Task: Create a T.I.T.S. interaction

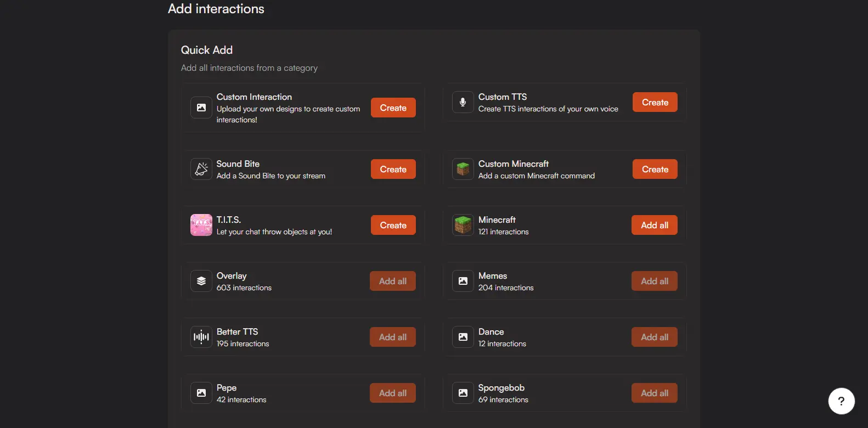Action: [x=393, y=225]
